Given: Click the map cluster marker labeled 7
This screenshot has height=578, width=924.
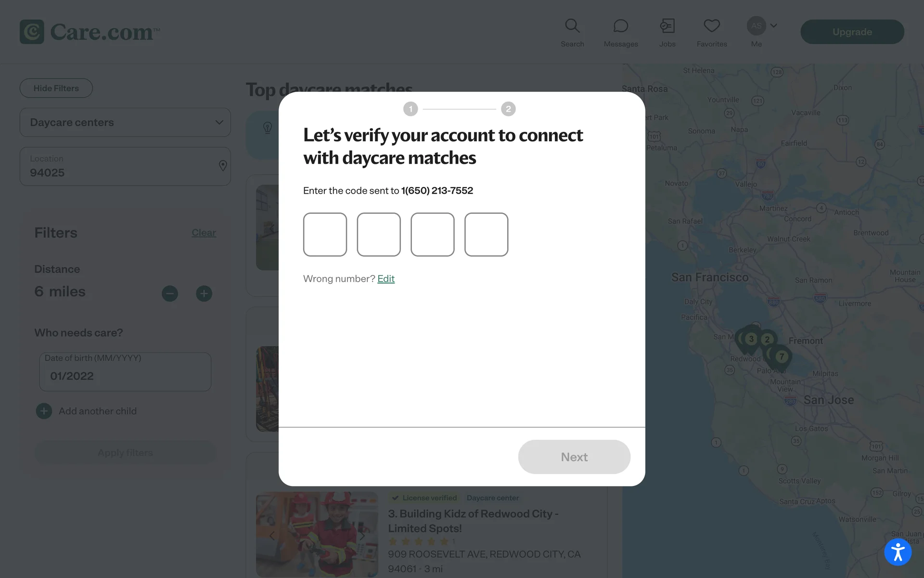Looking at the screenshot, I should [782, 357].
